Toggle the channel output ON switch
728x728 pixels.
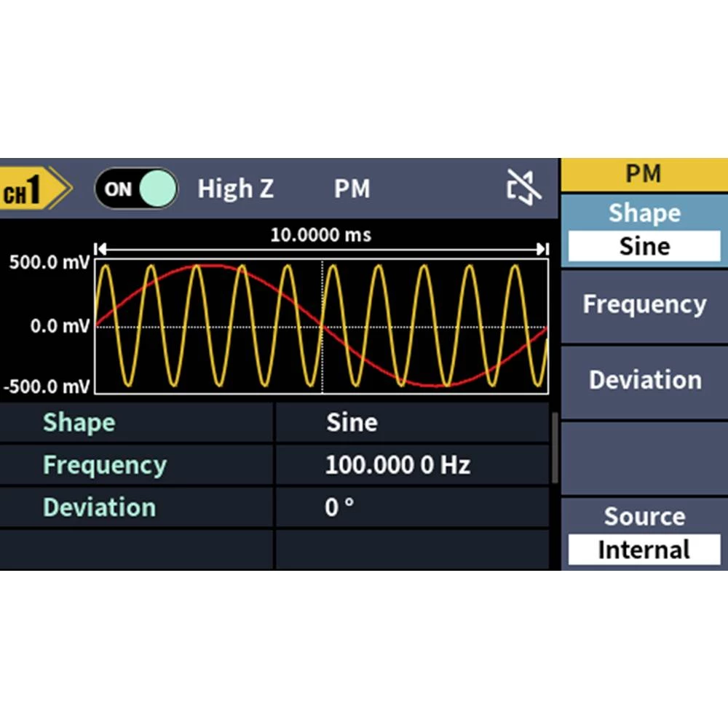pos(135,189)
